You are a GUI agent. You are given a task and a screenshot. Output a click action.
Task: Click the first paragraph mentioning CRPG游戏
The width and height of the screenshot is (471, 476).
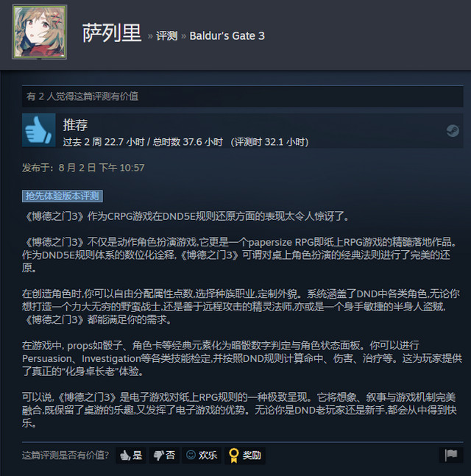(186, 216)
